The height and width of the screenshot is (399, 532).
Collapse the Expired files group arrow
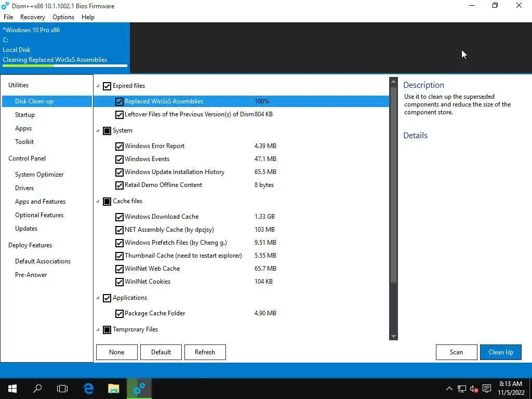pyautogui.click(x=98, y=86)
